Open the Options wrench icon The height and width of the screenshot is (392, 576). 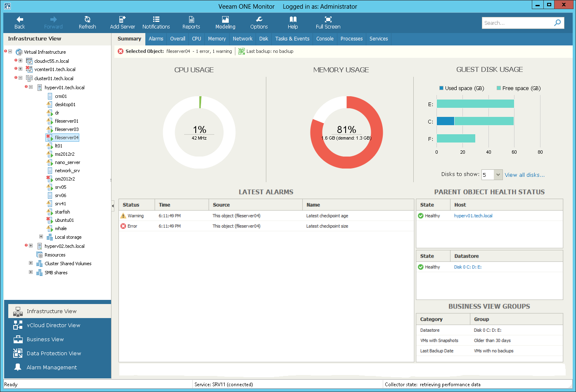coord(259,23)
